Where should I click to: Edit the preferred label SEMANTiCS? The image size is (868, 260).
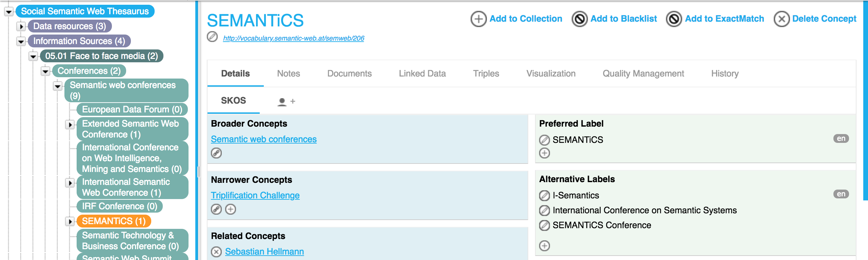tap(545, 140)
